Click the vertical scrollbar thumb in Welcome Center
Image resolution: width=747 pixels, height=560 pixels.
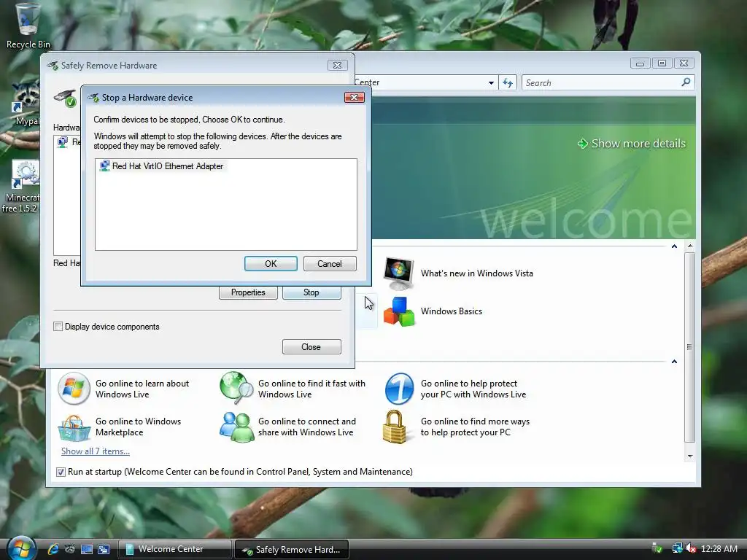[690, 347]
